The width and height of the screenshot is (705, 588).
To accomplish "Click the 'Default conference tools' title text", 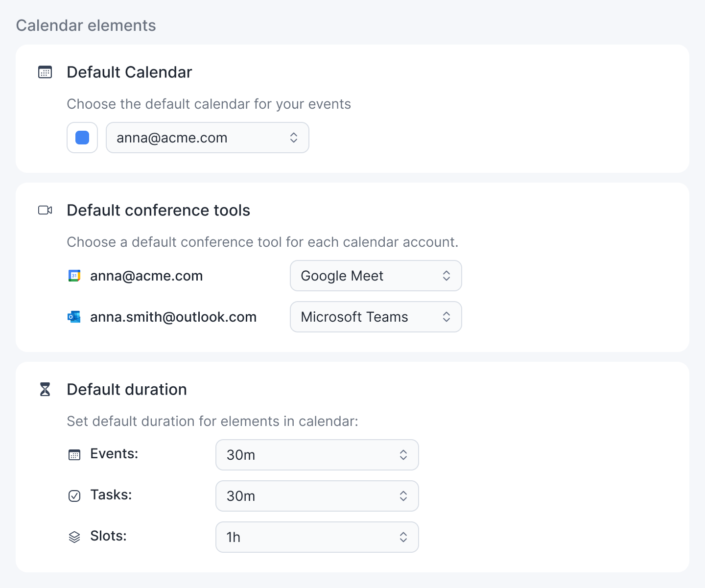I will click(158, 211).
